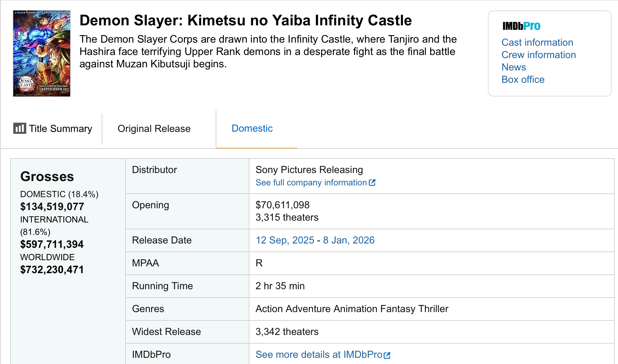Image resolution: width=618 pixels, height=364 pixels.
Task: Click the domestic gross figure $134,519,077
Action: click(x=52, y=206)
